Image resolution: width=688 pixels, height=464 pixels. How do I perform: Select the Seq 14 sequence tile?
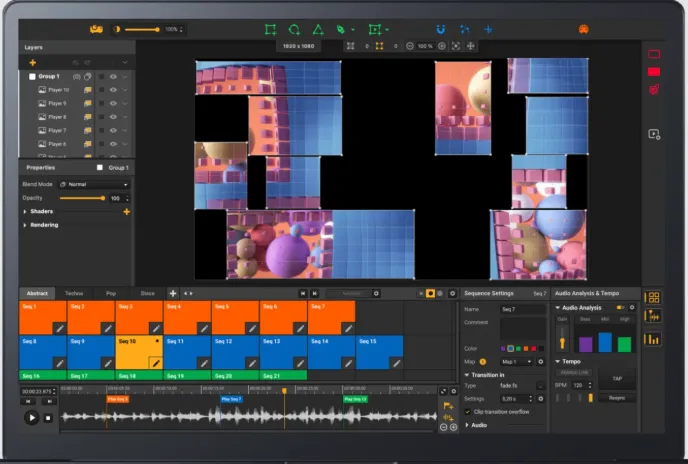(331, 352)
